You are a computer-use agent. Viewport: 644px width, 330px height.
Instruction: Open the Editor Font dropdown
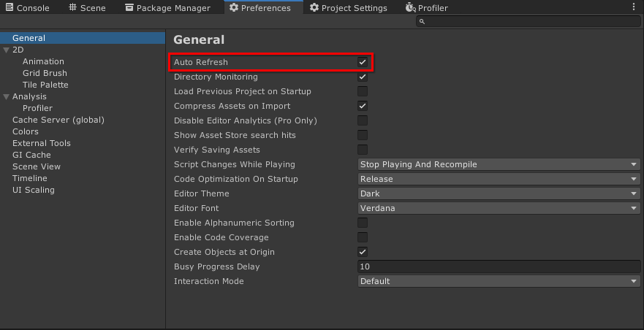click(x=499, y=208)
